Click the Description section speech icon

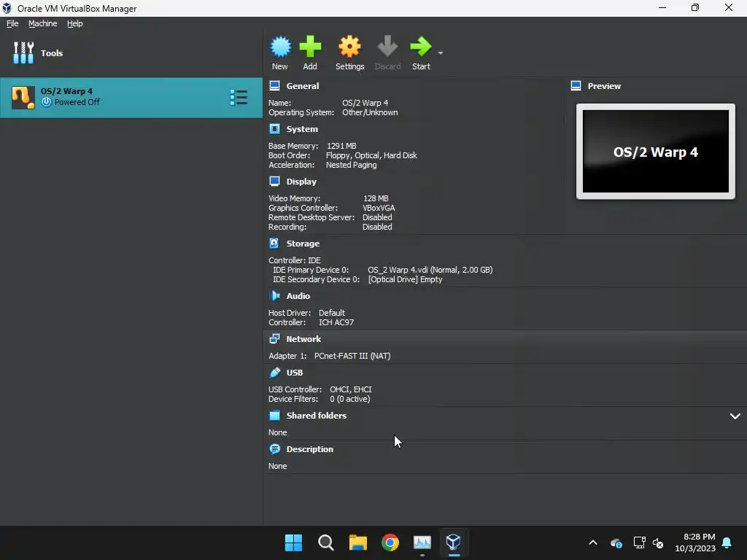click(274, 449)
